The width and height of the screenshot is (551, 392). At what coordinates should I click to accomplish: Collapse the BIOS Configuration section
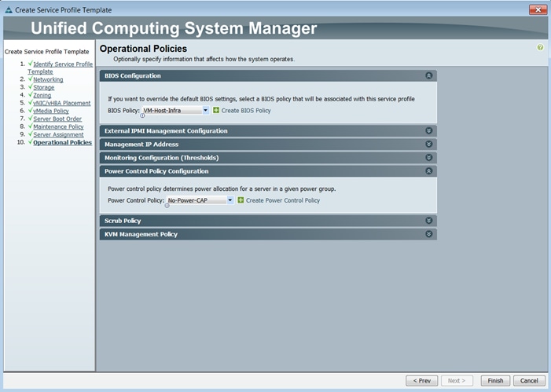(x=428, y=75)
